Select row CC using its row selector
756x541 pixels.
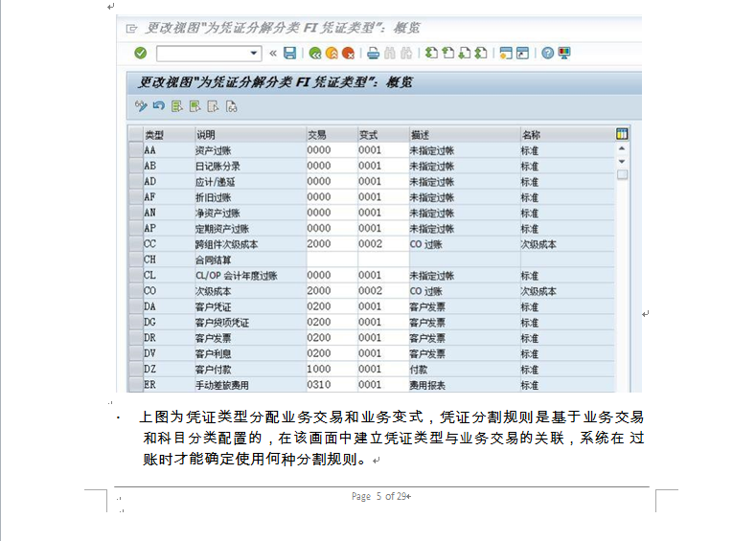coord(135,244)
